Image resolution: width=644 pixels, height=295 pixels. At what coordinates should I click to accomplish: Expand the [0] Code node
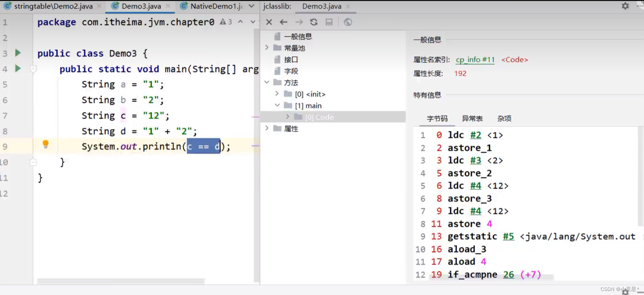click(x=287, y=117)
